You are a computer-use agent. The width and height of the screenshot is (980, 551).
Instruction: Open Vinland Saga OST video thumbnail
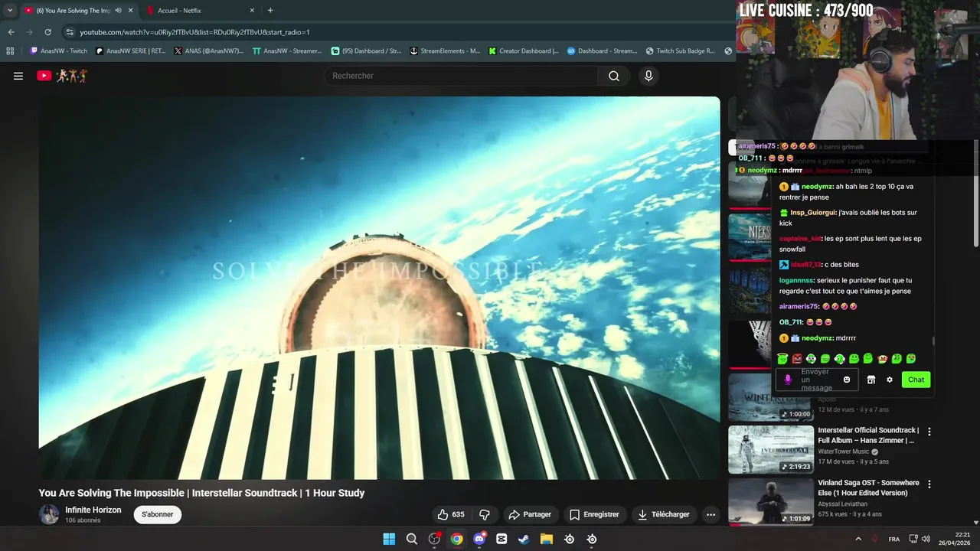(771, 502)
